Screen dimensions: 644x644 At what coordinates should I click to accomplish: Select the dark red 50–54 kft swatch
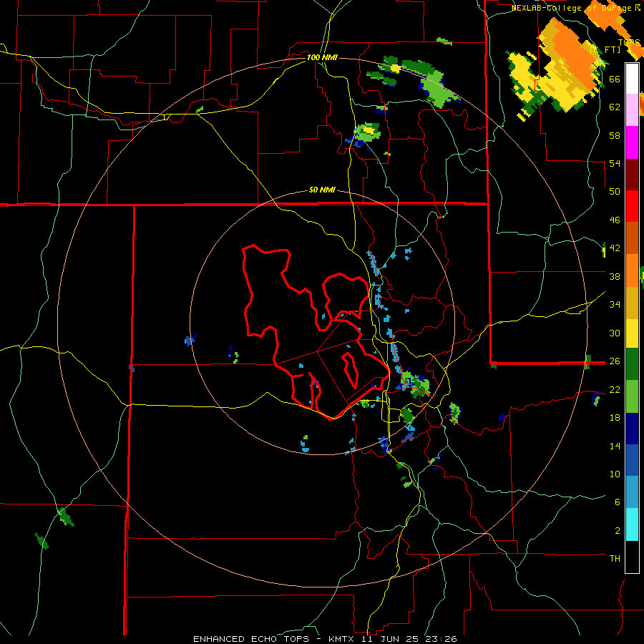(x=632, y=175)
